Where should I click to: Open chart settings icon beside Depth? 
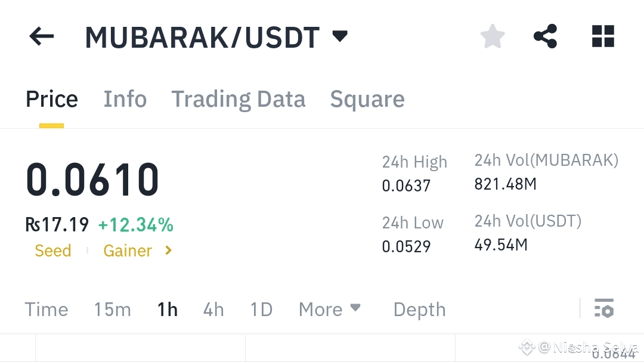(603, 308)
